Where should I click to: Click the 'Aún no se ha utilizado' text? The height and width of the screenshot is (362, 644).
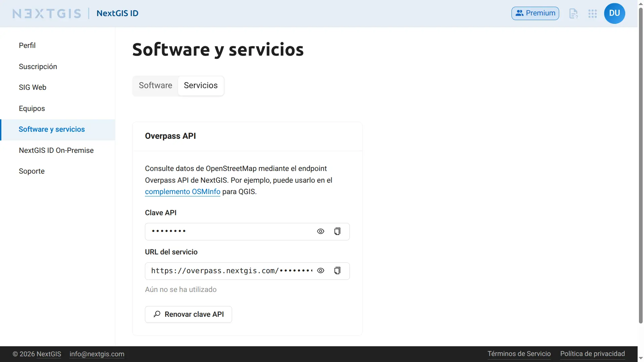(x=181, y=290)
